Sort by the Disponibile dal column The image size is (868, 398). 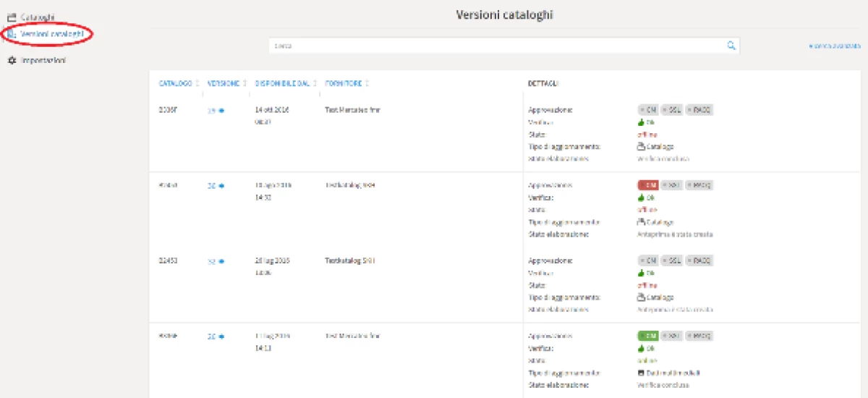[x=282, y=84]
